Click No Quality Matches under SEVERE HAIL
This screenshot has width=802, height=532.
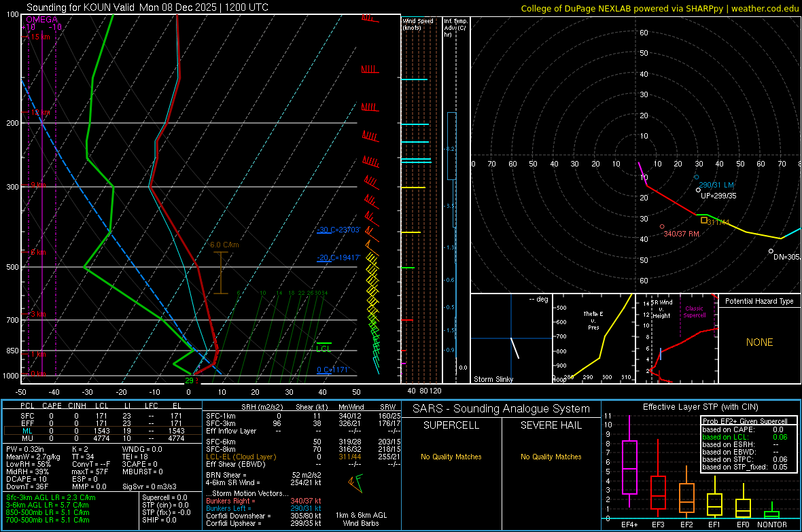(551, 457)
